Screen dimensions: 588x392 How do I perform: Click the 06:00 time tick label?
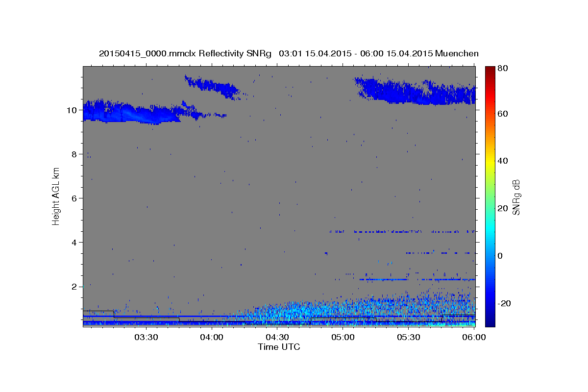473,338
